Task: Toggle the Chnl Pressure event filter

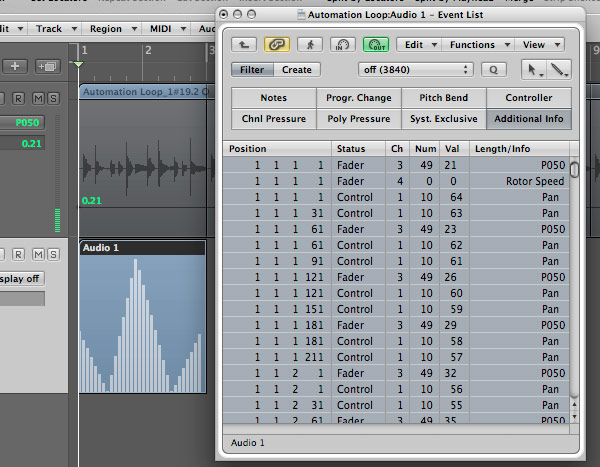Action: tap(274, 119)
